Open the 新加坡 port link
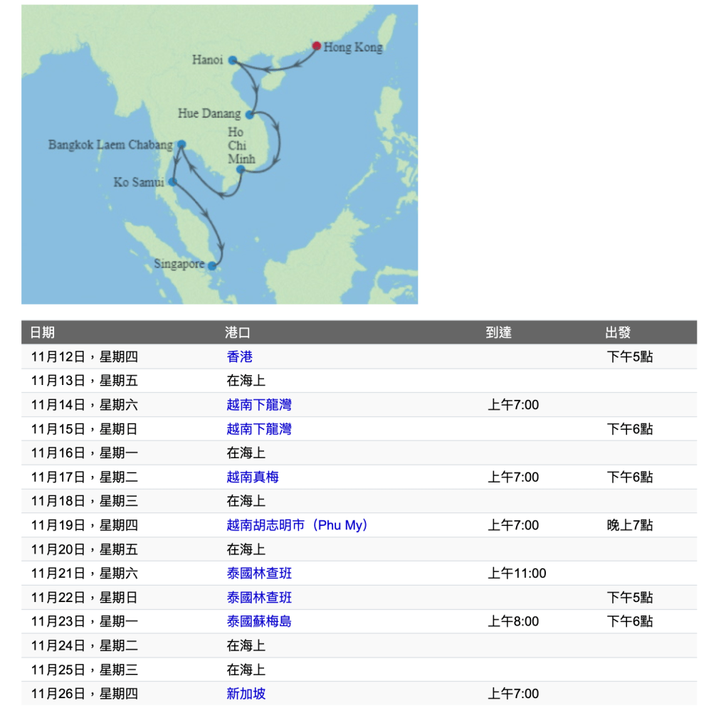The image size is (726, 728). click(x=246, y=694)
